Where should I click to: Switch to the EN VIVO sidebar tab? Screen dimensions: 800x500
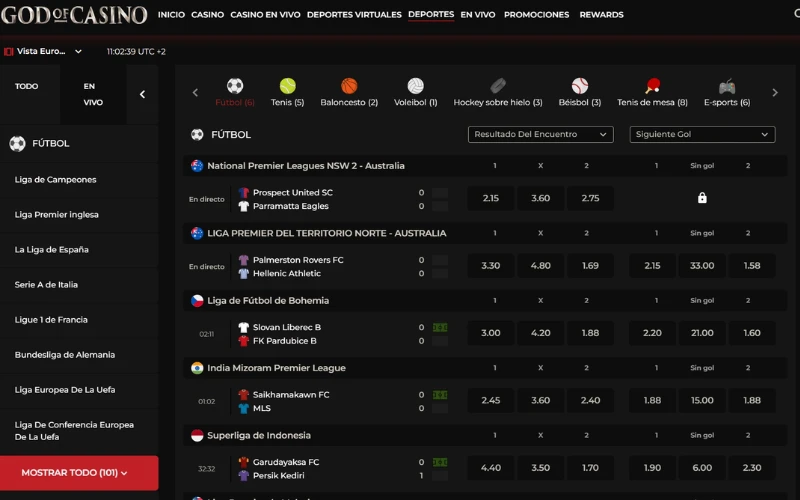coord(93,94)
